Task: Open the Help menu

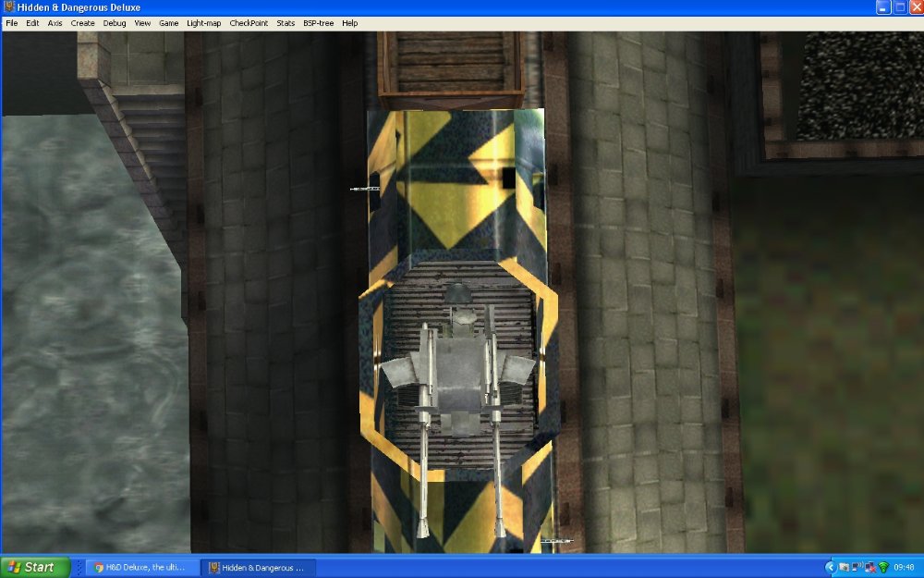Action: coord(349,23)
